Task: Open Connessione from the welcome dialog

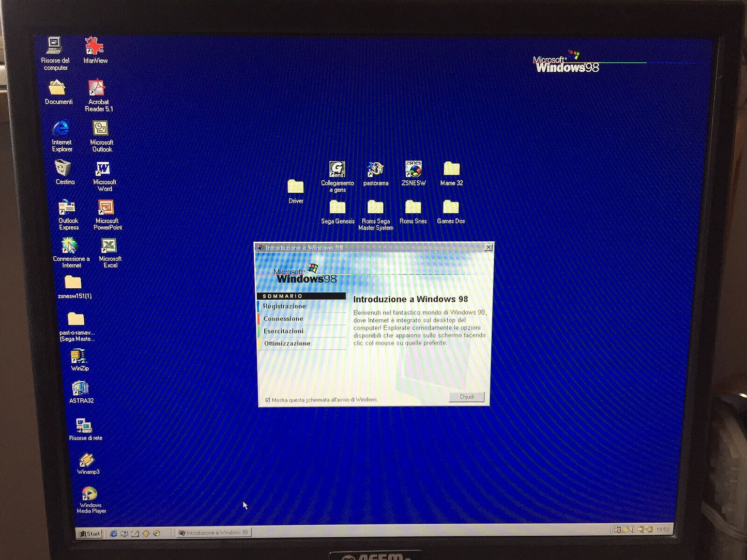Action: 283,318
